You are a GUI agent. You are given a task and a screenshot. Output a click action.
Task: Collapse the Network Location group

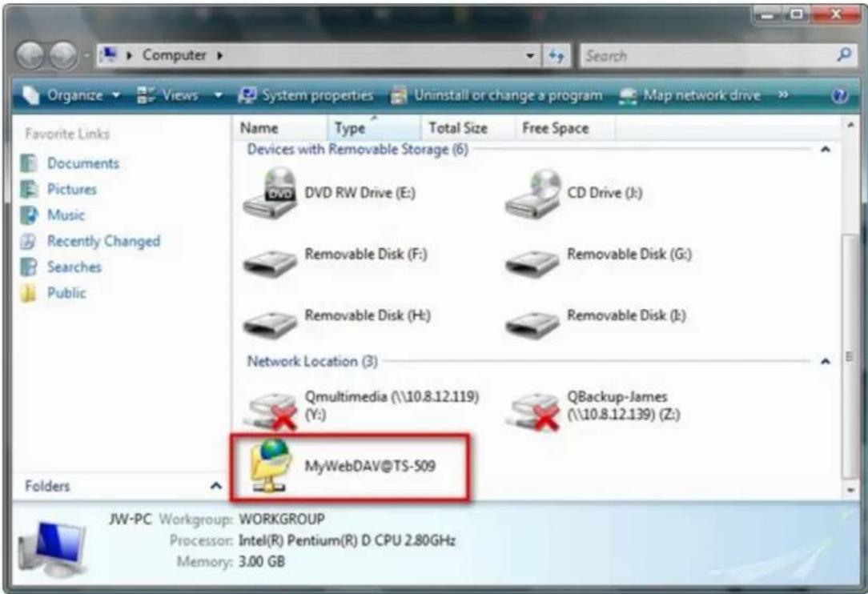pos(825,362)
